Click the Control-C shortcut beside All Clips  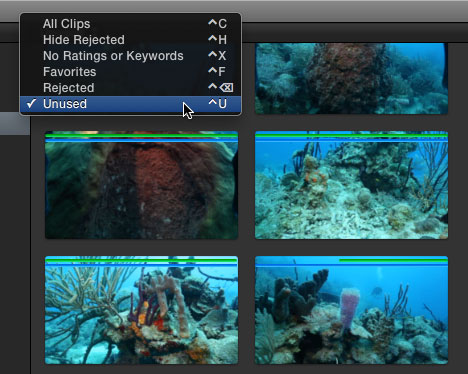(x=217, y=24)
